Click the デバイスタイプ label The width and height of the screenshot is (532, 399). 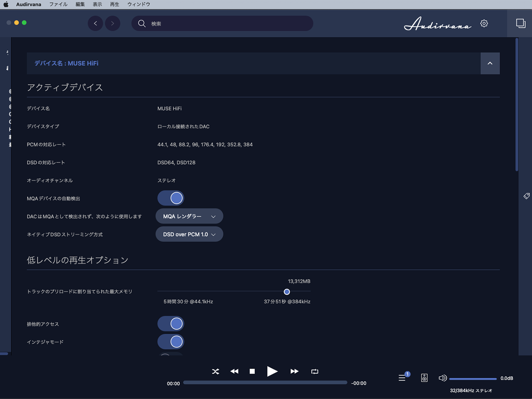click(x=43, y=126)
